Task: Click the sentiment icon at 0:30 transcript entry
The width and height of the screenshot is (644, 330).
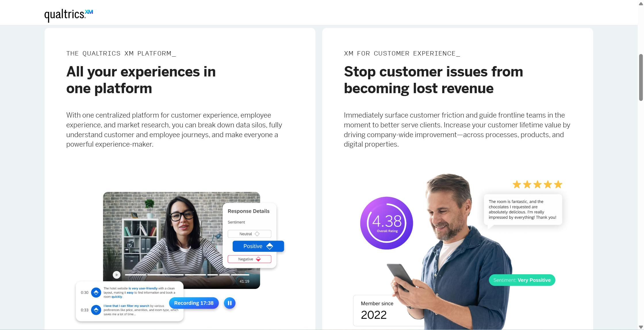Action: tap(96, 293)
